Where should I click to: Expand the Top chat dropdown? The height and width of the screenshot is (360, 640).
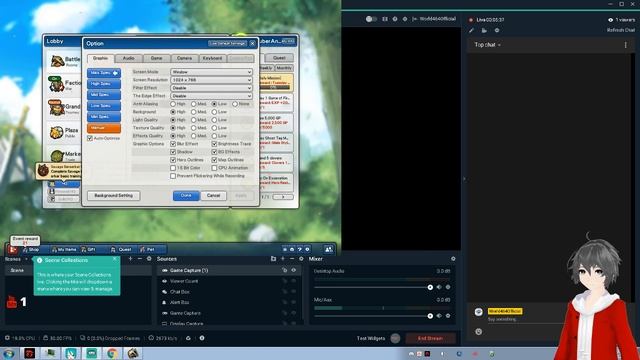click(487, 45)
